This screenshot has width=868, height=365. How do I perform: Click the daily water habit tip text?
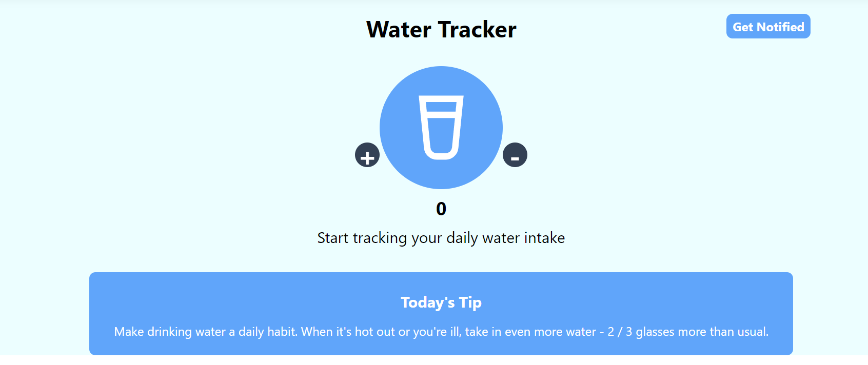441,332
